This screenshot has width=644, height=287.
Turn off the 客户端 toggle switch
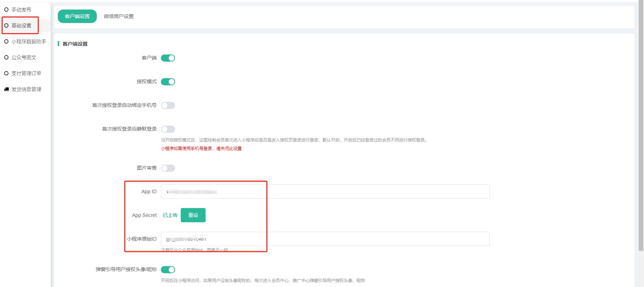pyautogui.click(x=168, y=58)
